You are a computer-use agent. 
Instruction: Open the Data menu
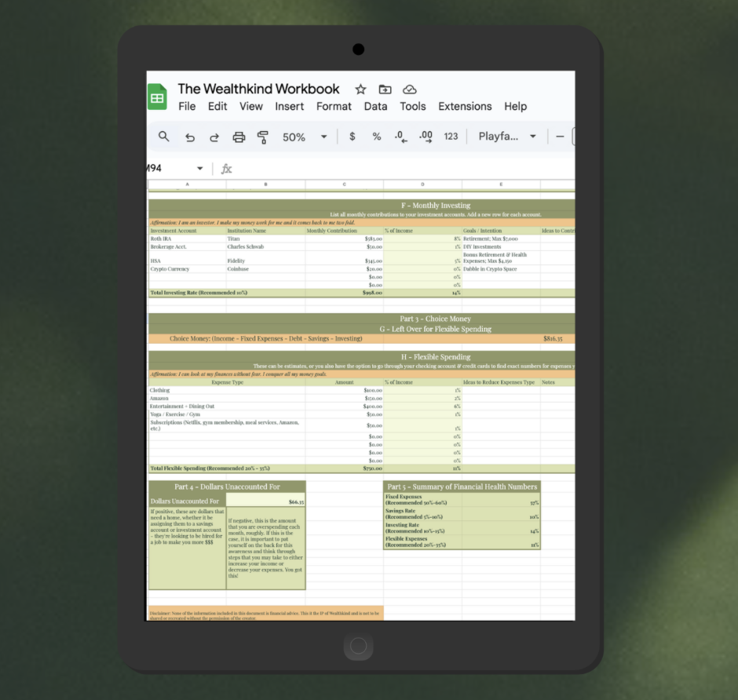click(375, 106)
